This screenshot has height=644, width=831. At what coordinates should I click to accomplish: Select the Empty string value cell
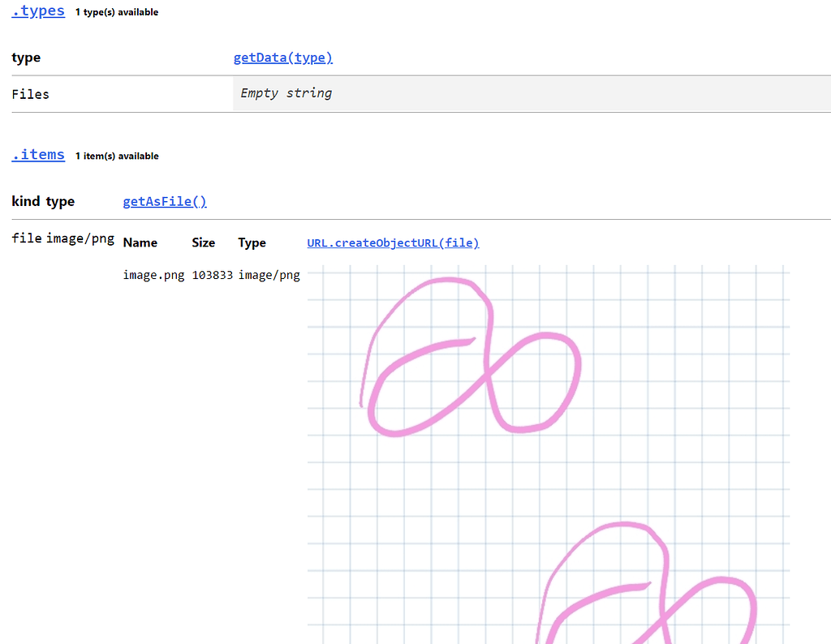(x=286, y=92)
